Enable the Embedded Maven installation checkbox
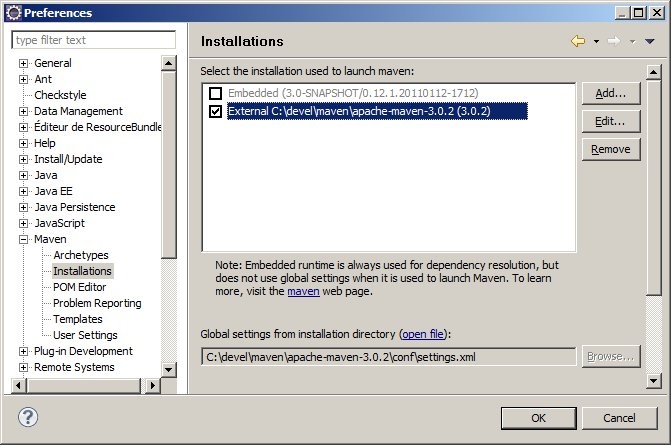Screen dimensions: 671x445 [215, 94]
